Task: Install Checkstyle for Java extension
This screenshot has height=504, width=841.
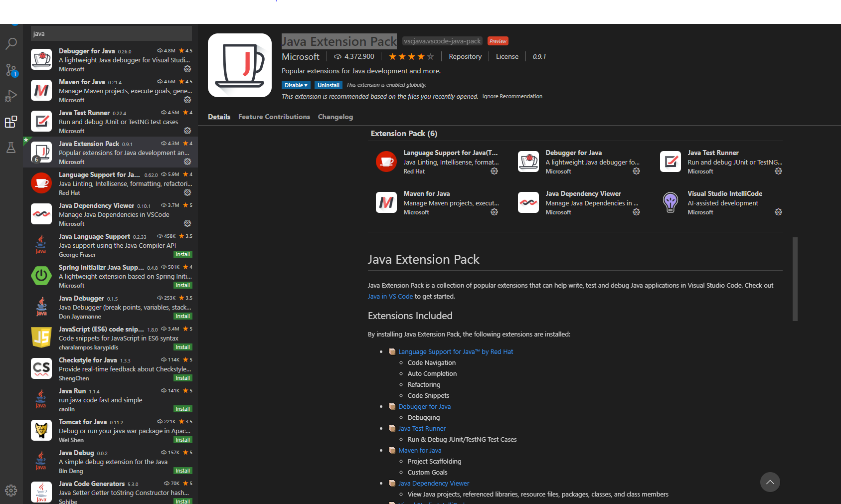Action: click(x=182, y=378)
